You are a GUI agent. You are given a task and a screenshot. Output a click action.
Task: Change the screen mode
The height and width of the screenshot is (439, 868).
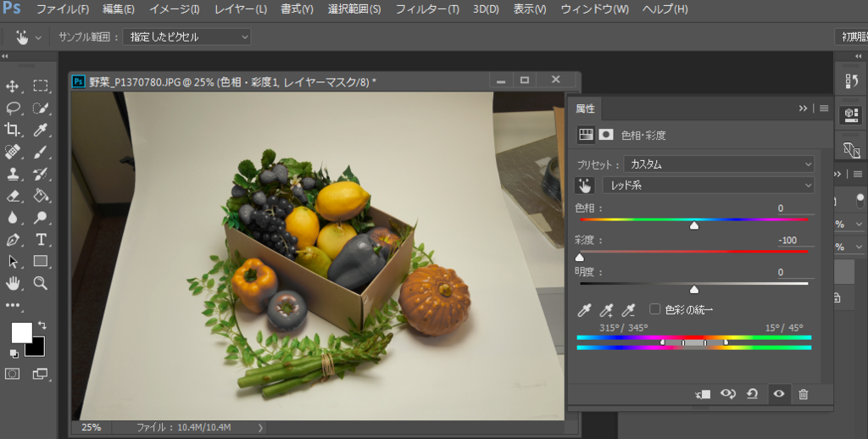pos(40,374)
